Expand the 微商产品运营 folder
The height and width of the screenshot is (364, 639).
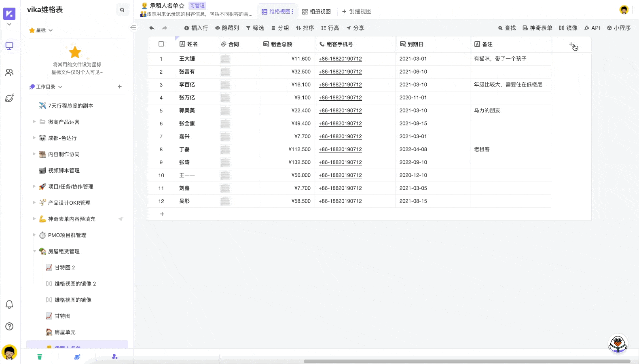pos(34,122)
